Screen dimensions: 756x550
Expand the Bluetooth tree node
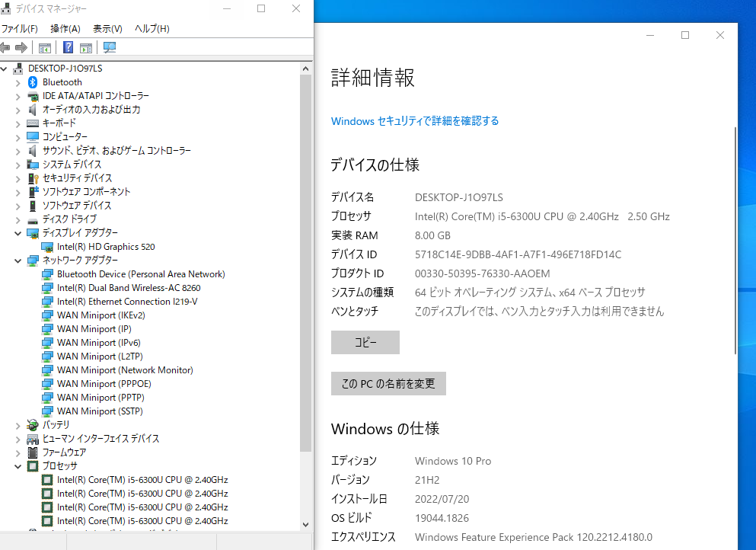click(18, 82)
